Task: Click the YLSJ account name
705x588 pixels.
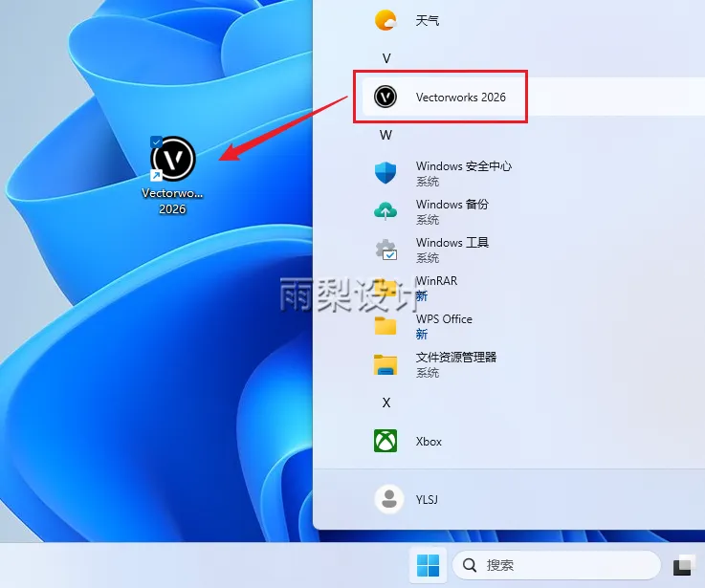Action: 427,499
